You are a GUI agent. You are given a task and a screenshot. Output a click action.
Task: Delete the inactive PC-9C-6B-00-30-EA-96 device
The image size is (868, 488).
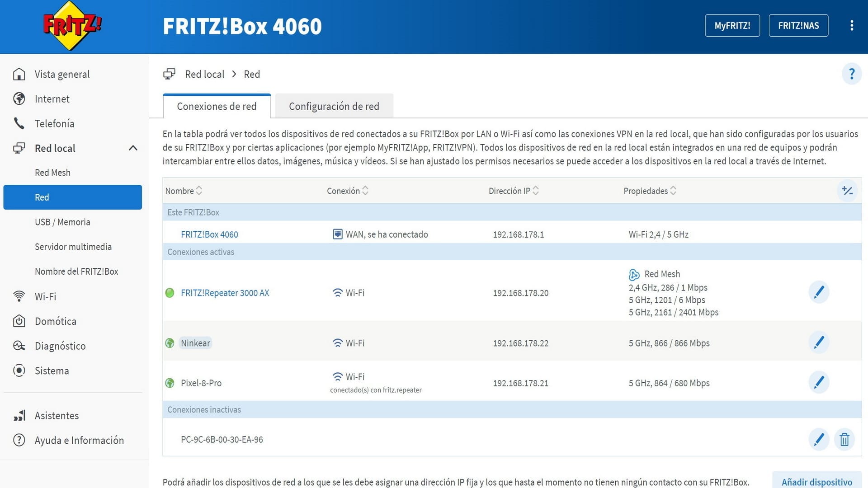(x=844, y=439)
